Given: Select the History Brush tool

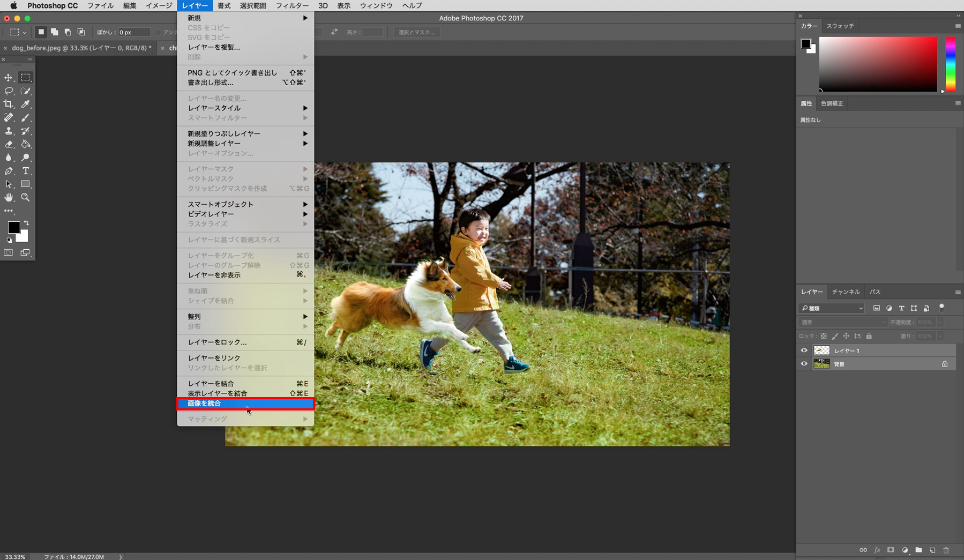Looking at the screenshot, I should pyautogui.click(x=25, y=131).
